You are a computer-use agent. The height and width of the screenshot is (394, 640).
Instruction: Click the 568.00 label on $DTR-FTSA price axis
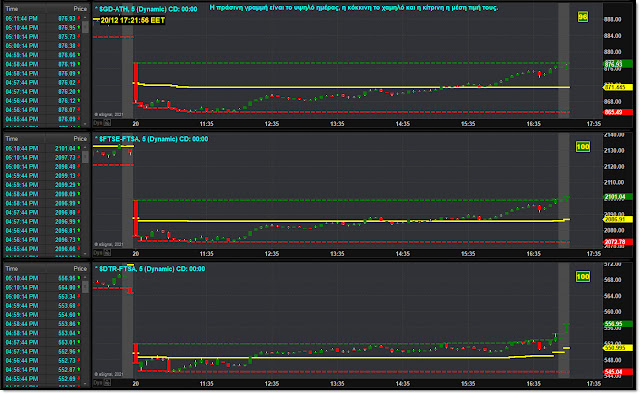(x=613, y=280)
